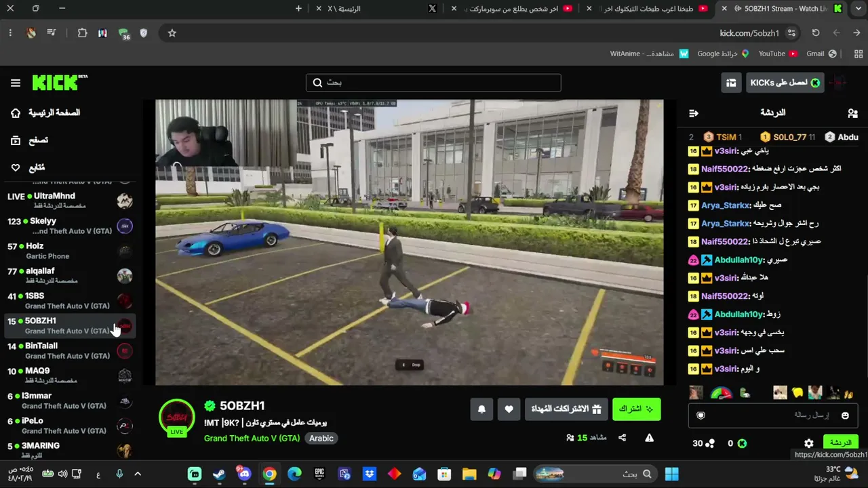Click the Windows taskbar search box

pyautogui.click(x=595, y=474)
